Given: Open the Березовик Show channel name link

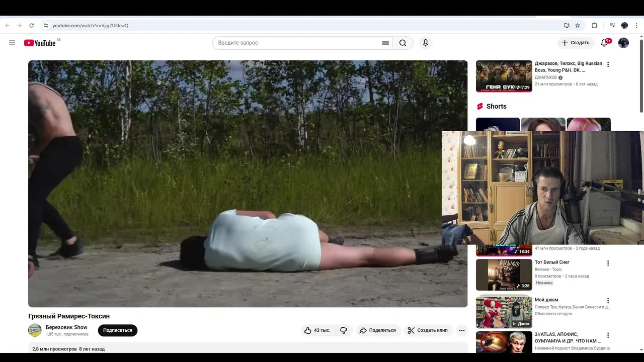Looking at the screenshot, I should [66, 327].
